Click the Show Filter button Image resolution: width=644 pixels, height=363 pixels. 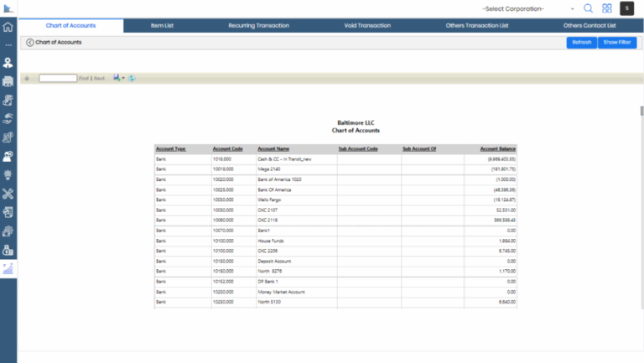click(617, 42)
